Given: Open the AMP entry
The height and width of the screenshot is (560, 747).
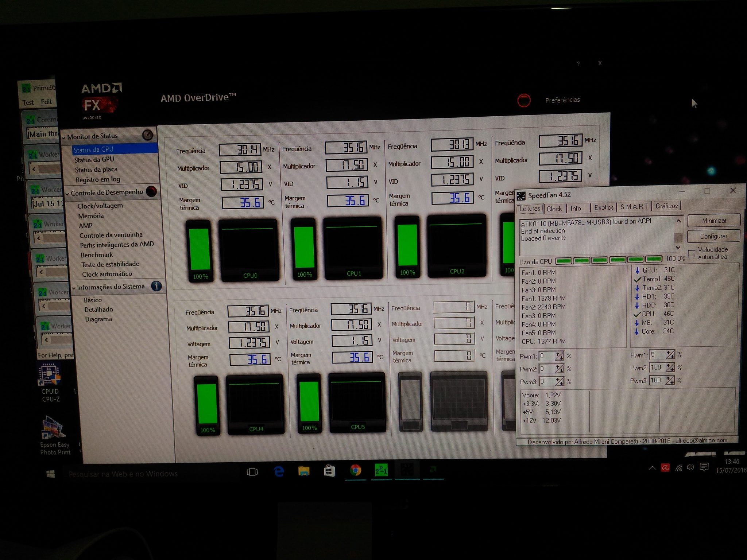Looking at the screenshot, I should pyautogui.click(x=86, y=226).
